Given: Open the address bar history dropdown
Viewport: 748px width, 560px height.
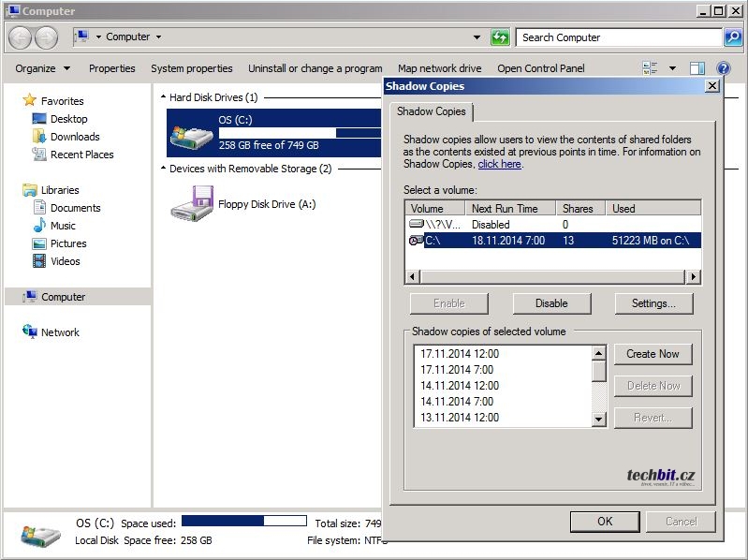Looking at the screenshot, I should (477, 37).
